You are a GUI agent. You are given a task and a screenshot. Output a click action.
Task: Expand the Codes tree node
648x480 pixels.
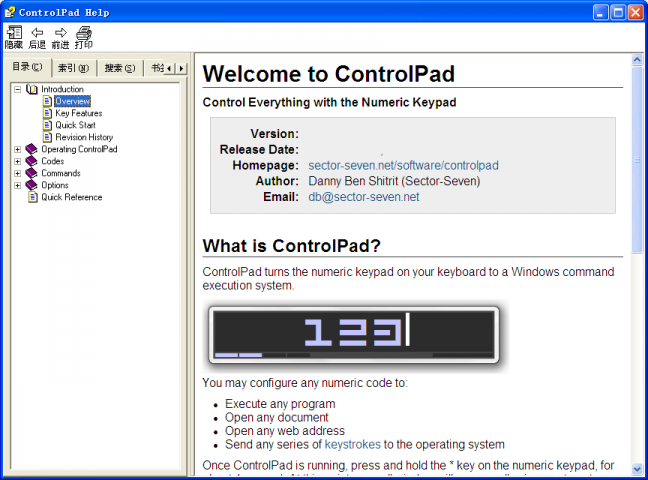[17, 161]
